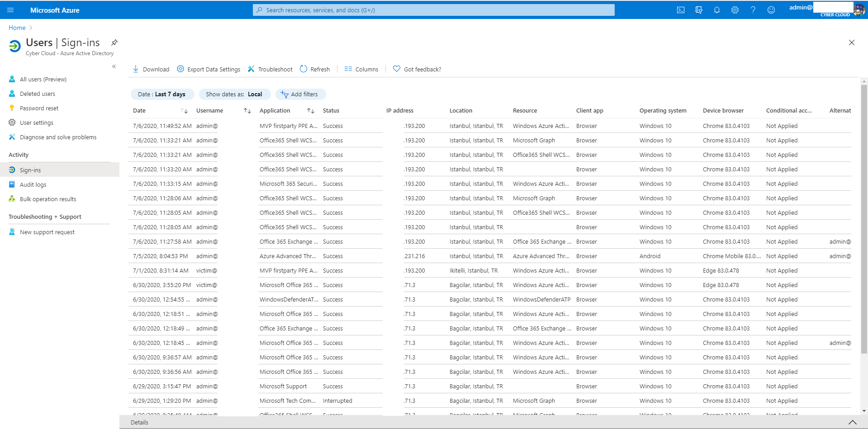Open the Azure portal hamburger menu

pos(10,10)
